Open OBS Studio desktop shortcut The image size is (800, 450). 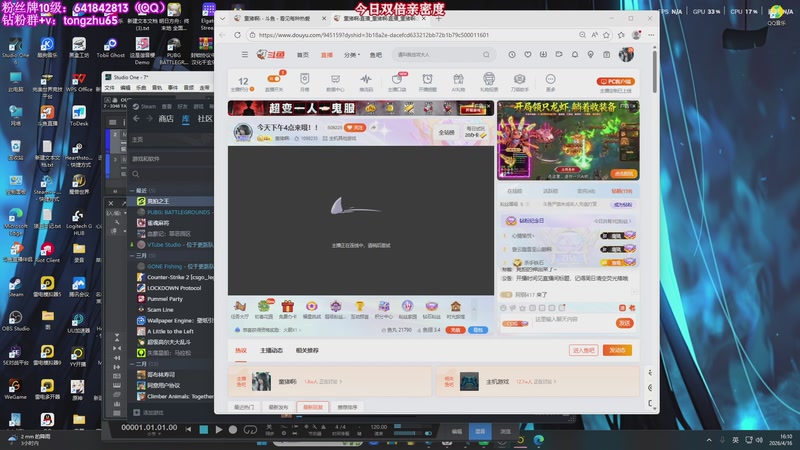click(15, 320)
